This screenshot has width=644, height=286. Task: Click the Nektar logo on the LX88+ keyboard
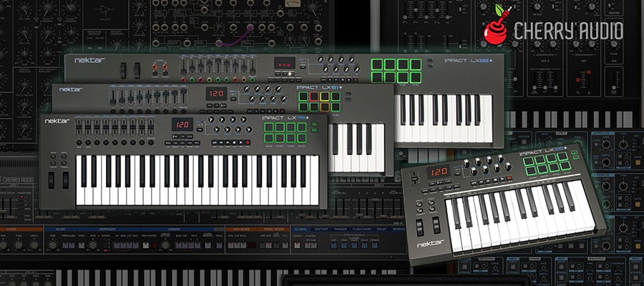click(89, 60)
